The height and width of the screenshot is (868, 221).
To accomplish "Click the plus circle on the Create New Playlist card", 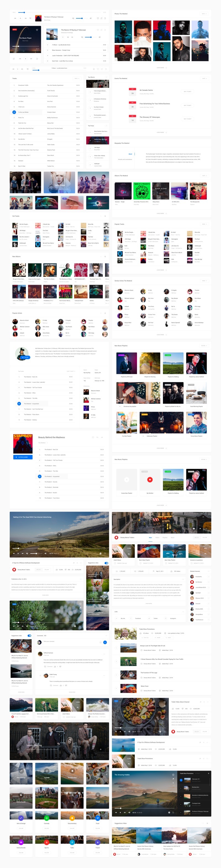I will pos(127,480).
